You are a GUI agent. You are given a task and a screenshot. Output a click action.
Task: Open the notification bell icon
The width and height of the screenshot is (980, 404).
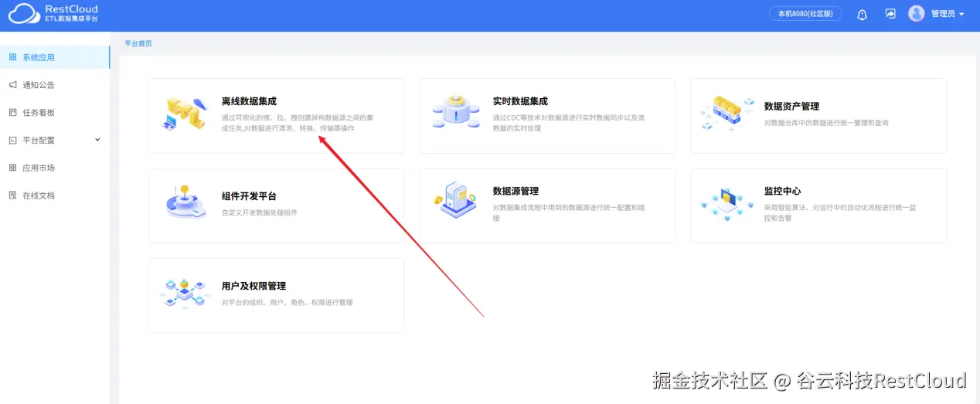[863, 14]
